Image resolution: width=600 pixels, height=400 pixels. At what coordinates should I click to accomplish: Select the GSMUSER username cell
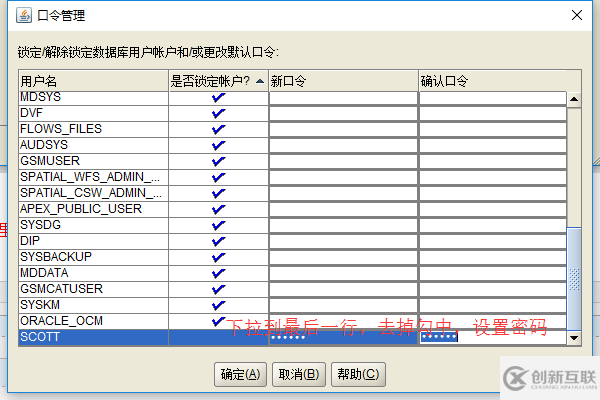[x=93, y=161]
